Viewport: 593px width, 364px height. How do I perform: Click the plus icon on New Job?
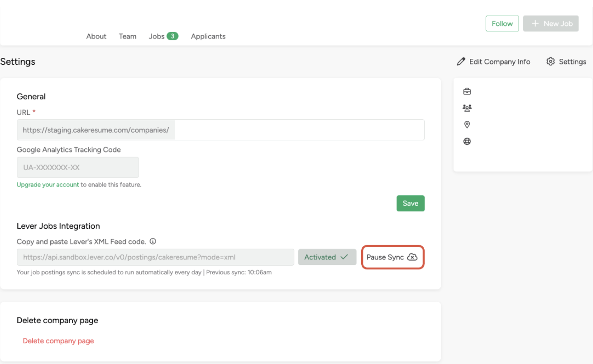[536, 24]
